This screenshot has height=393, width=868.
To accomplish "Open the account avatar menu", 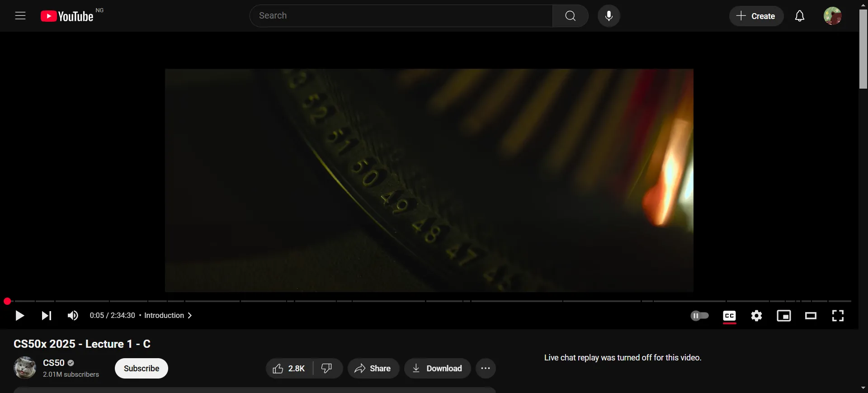I will tap(832, 16).
